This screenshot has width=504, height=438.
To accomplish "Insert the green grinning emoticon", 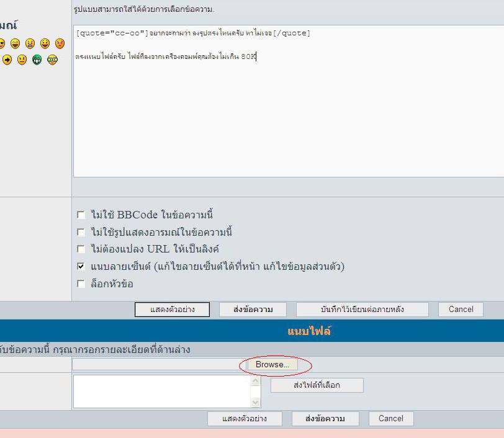I will (x=37, y=60).
